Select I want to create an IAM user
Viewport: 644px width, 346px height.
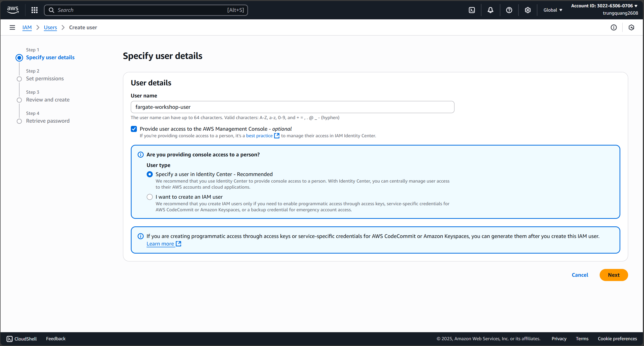(x=150, y=197)
